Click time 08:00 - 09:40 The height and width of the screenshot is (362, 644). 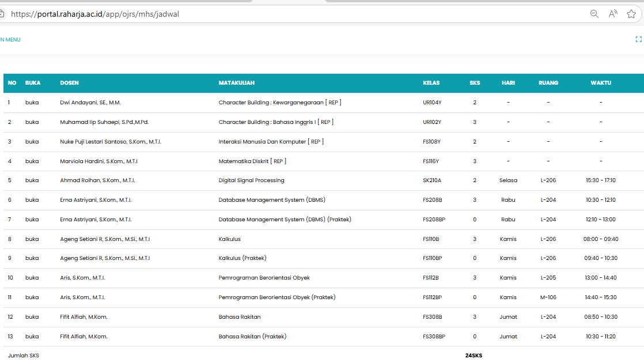(x=601, y=239)
